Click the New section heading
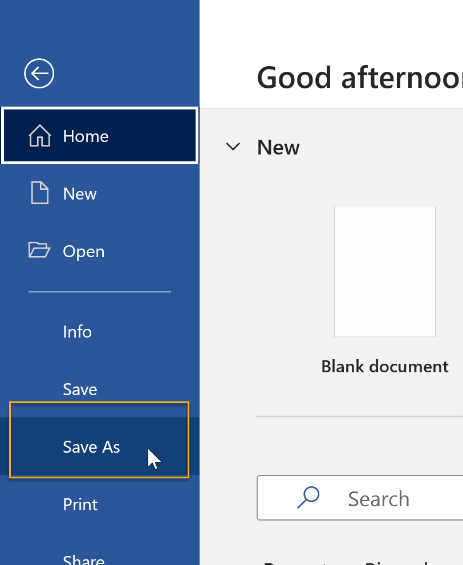Image resolution: width=463 pixels, height=565 pixels. coord(278,147)
